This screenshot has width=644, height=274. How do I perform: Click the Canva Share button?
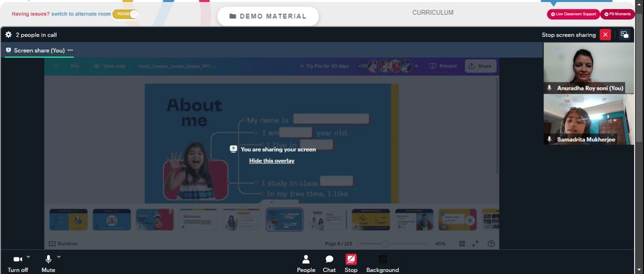pos(480,66)
